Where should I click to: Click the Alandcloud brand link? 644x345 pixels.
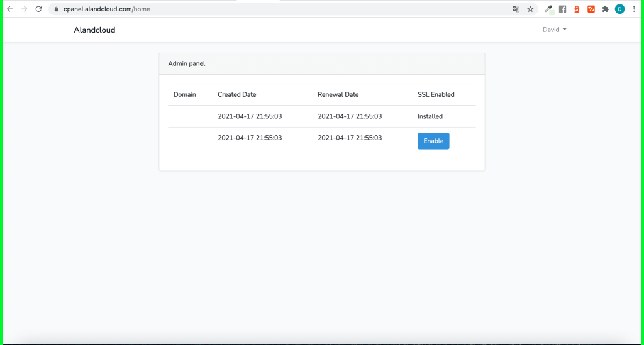(94, 30)
